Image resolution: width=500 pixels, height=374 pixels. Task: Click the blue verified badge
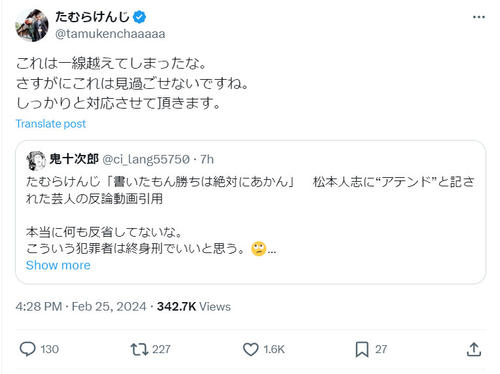click(139, 17)
